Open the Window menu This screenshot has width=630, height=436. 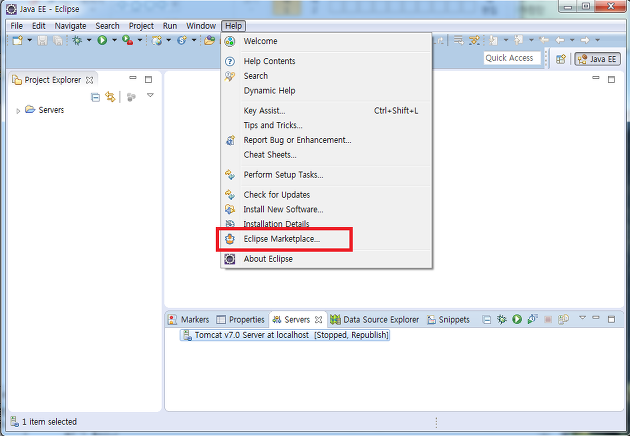[x=201, y=26]
